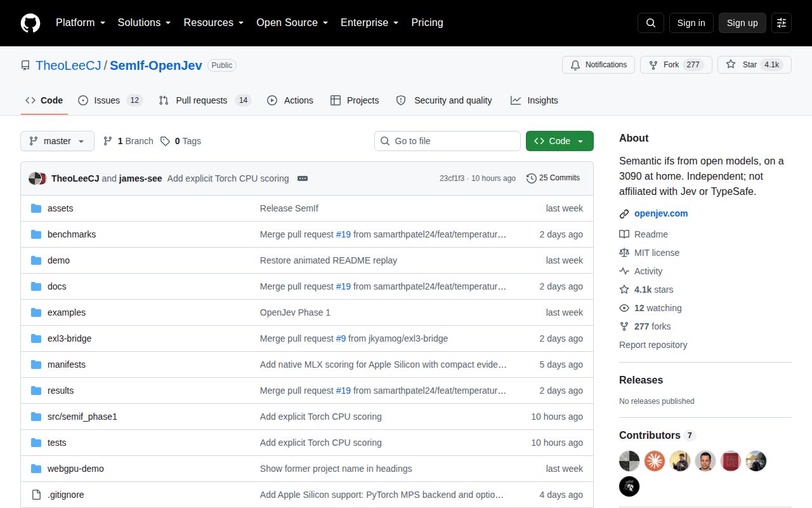Click the scale icon beside MIT license
Screen dimensions: 812x508
click(624, 253)
